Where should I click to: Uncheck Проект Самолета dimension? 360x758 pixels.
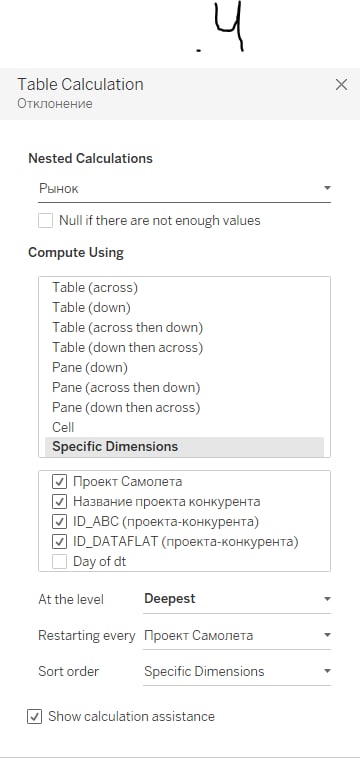59,481
